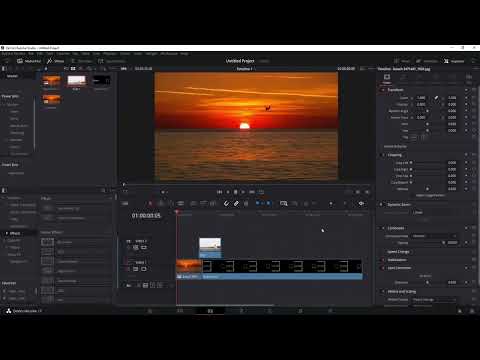Viewport: 480px width, 360px height.
Task: Select Video Transitions in Effects list
Action: [23, 205]
